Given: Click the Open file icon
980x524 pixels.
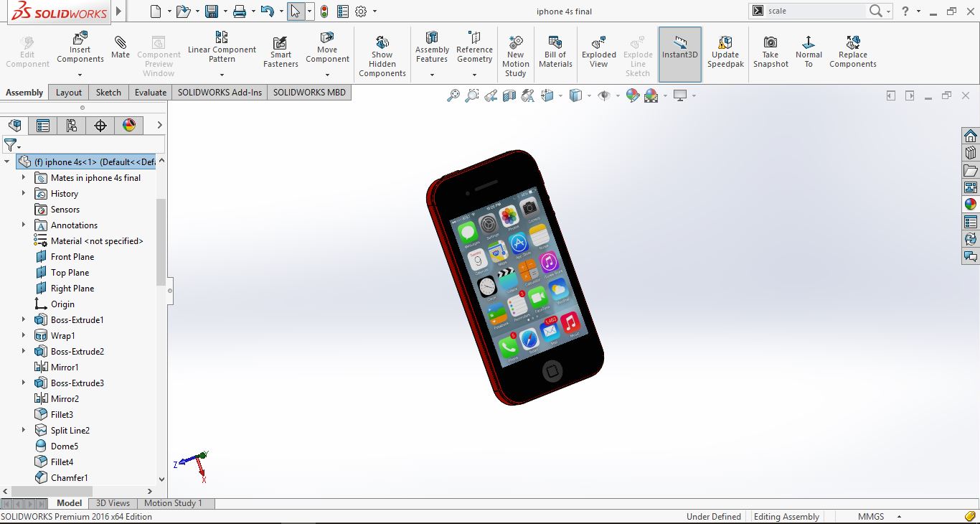Looking at the screenshot, I should pos(184,11).
